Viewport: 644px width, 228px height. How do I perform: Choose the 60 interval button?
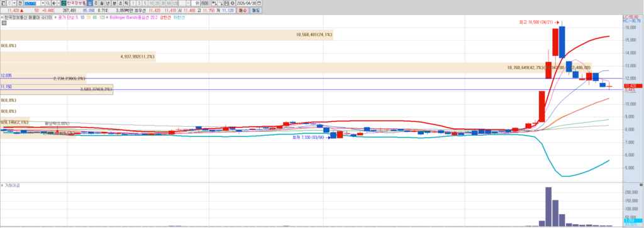pos(169,3)
